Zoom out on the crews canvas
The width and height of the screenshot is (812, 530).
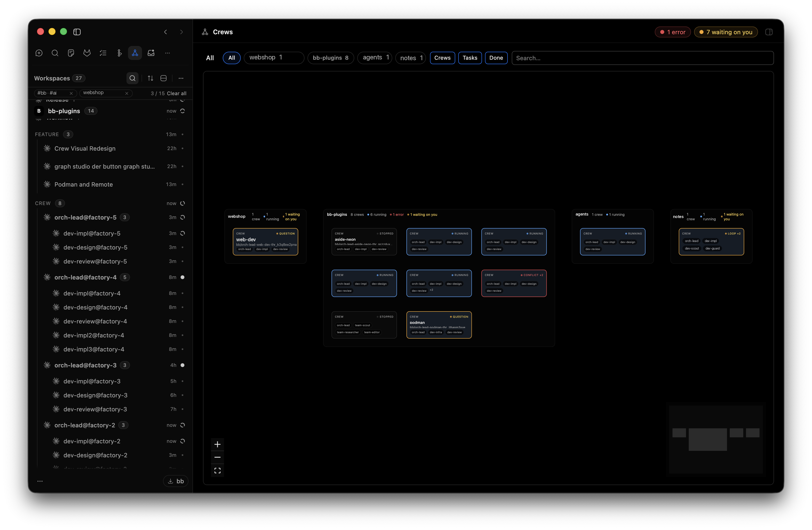(217, 457)
